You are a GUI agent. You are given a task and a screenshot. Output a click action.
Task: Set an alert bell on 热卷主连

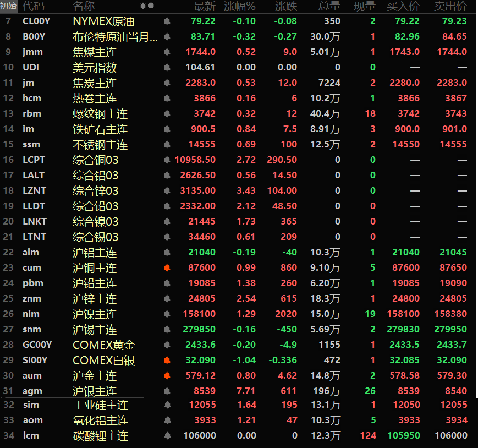click(x=167, y=98)
